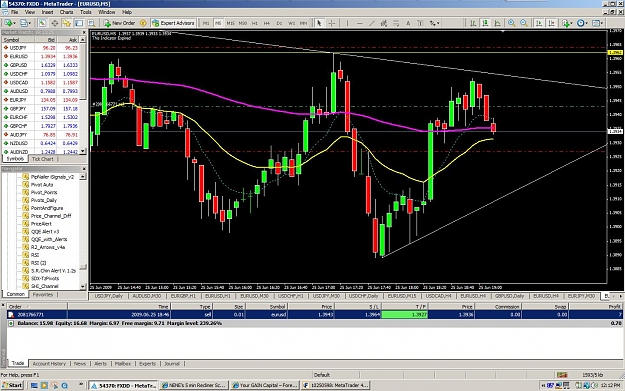Select the M30 timeframe button
The width and height of the screenshot is (625, 391).
pyautogui.click(x=243, y=23)
